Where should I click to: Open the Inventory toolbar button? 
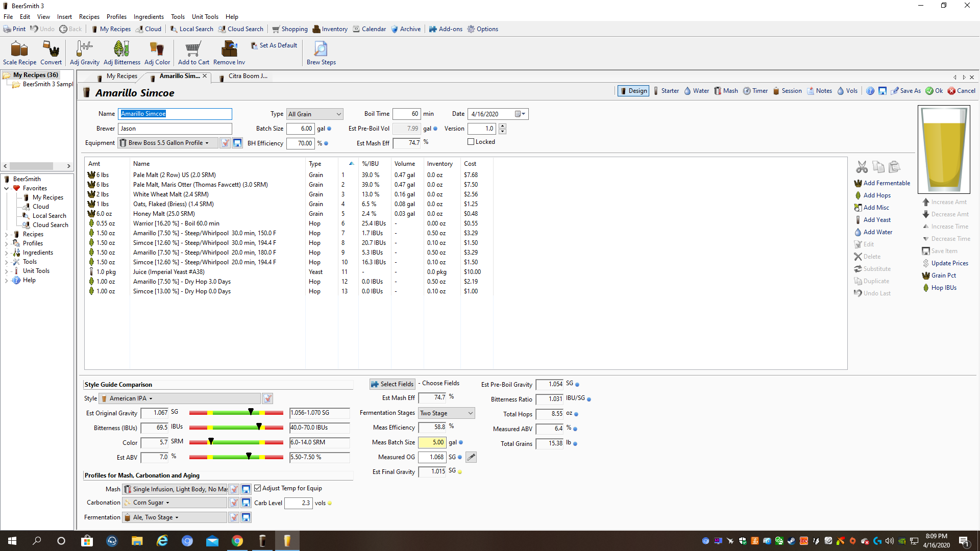330,29
